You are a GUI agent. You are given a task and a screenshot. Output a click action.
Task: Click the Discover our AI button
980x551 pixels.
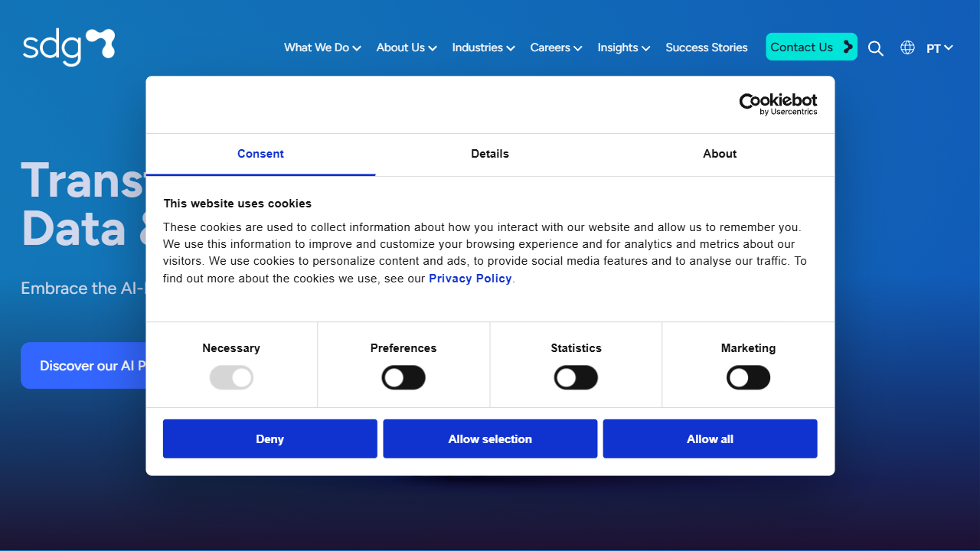pyautogui.click(x=83, y=366)
